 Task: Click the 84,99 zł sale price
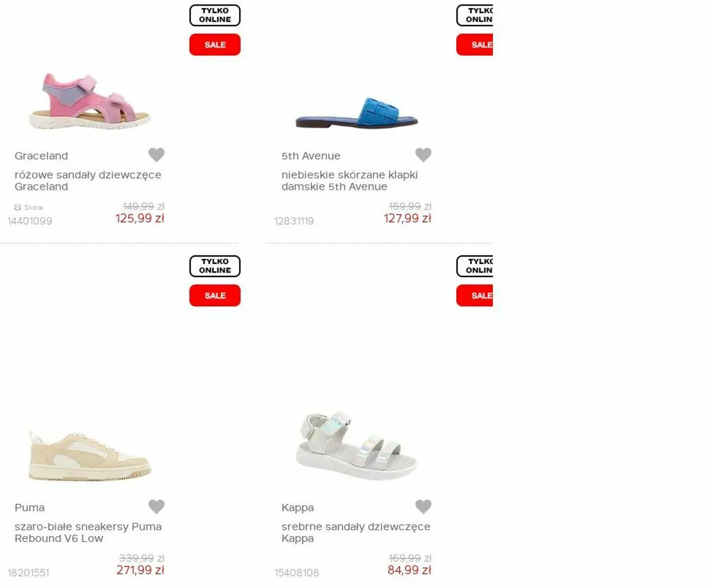pos(409,570)
